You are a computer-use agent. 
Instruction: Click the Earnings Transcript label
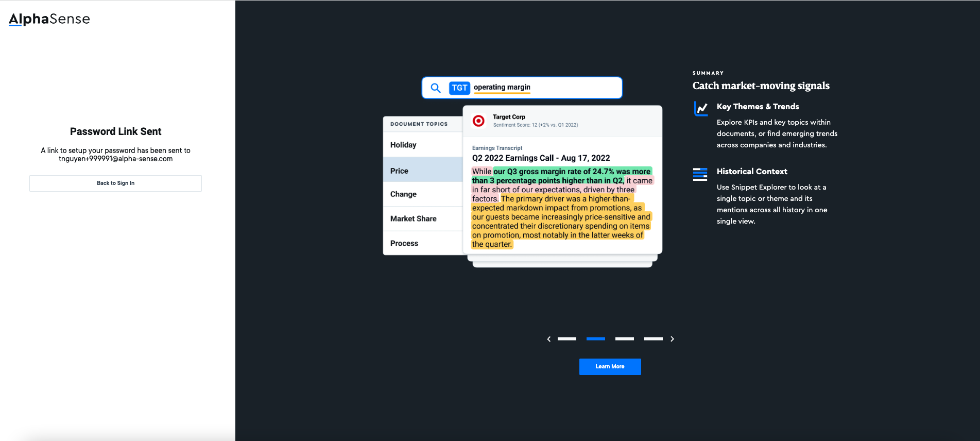coord(497,148)
